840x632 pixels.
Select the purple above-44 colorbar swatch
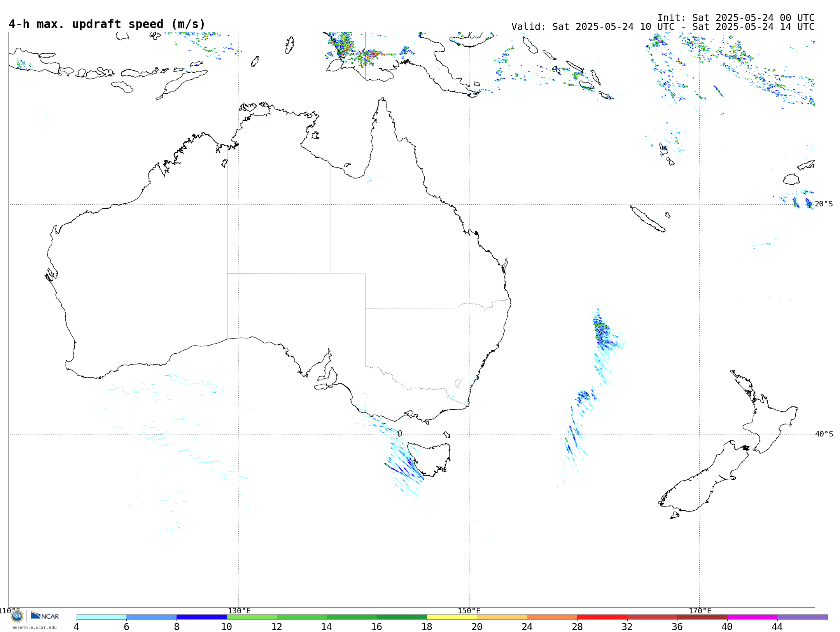coord(803,617)
